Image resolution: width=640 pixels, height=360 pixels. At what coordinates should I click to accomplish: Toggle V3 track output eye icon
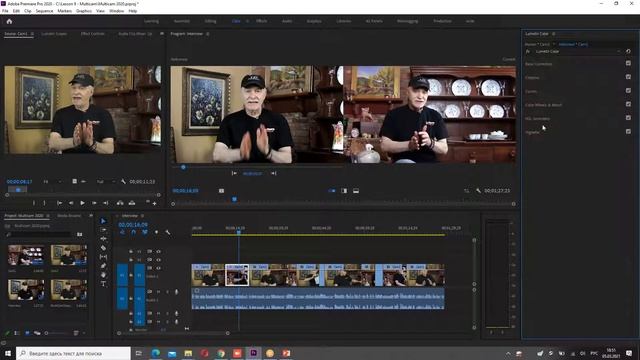[x=158, y=251]
